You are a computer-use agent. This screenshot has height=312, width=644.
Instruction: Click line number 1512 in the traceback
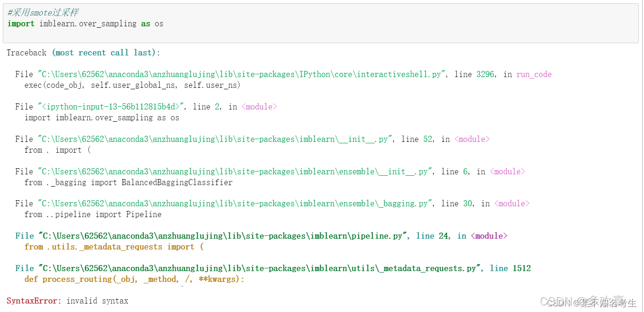(x=522, y=268)
